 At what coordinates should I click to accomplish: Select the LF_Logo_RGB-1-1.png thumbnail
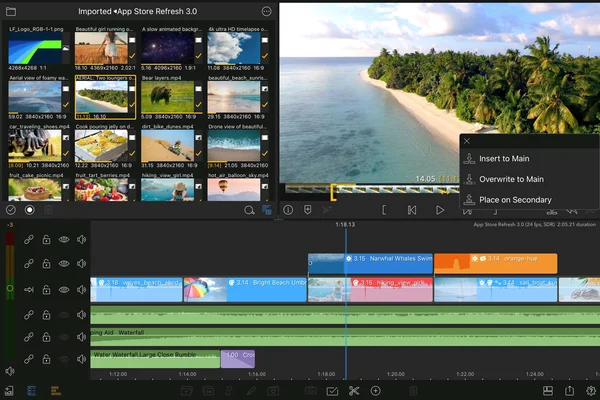point(35,48)
